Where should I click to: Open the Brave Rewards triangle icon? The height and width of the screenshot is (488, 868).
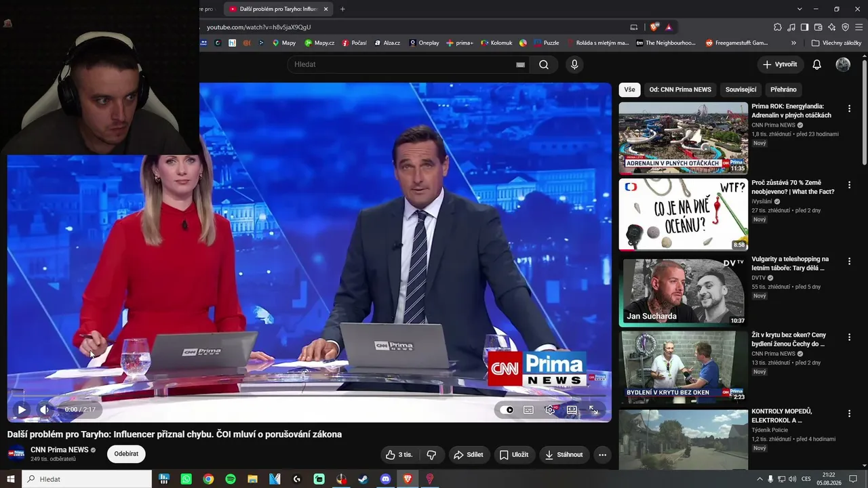pos(669,27)
